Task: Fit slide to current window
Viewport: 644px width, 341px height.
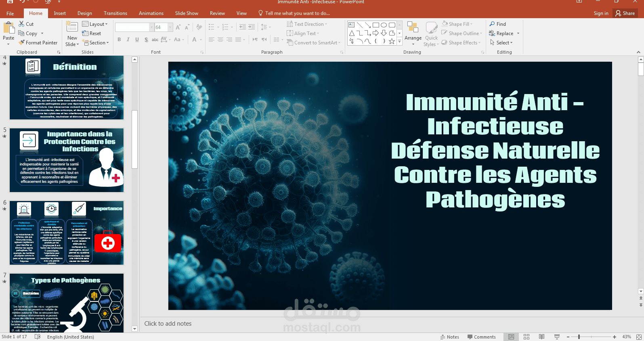Action: click(x=639, y=337)
